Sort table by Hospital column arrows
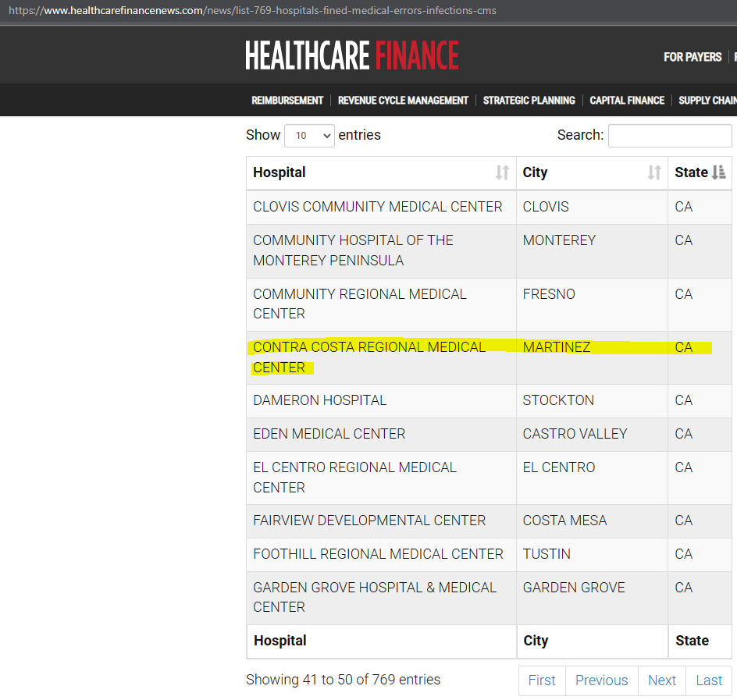Screen dimensions: 737x700 pyautogui.click(x=502, y=172)
